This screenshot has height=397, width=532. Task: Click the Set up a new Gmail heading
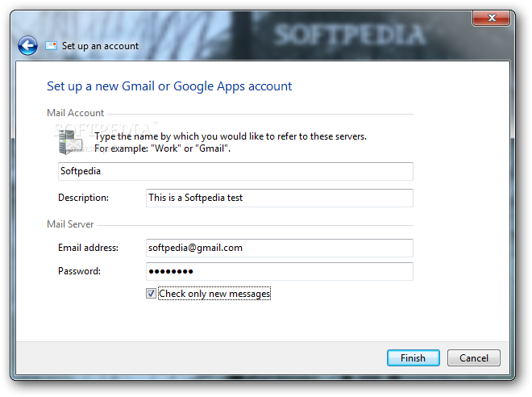pyautogui.click(x=169, y=86)
